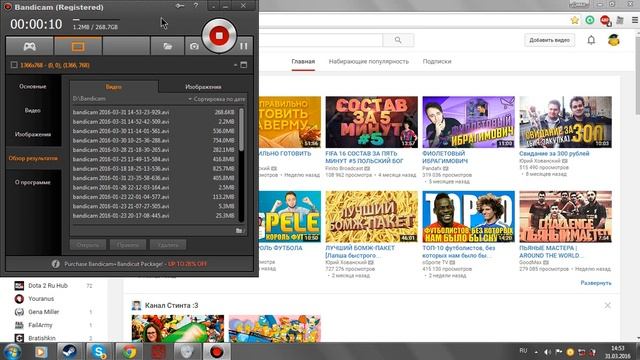Click the Открыть button
The width and height of the screenshot is (640, 360).
88,245
